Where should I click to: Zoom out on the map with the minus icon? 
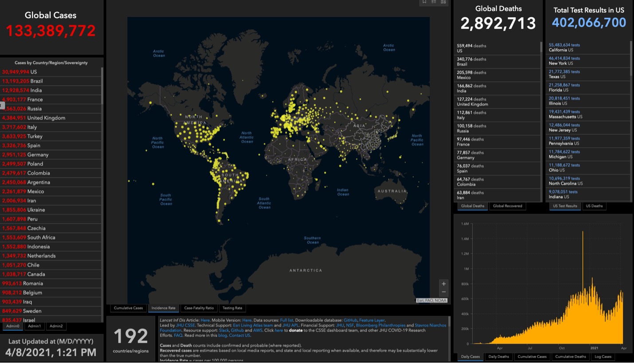(x=443, y=292)
